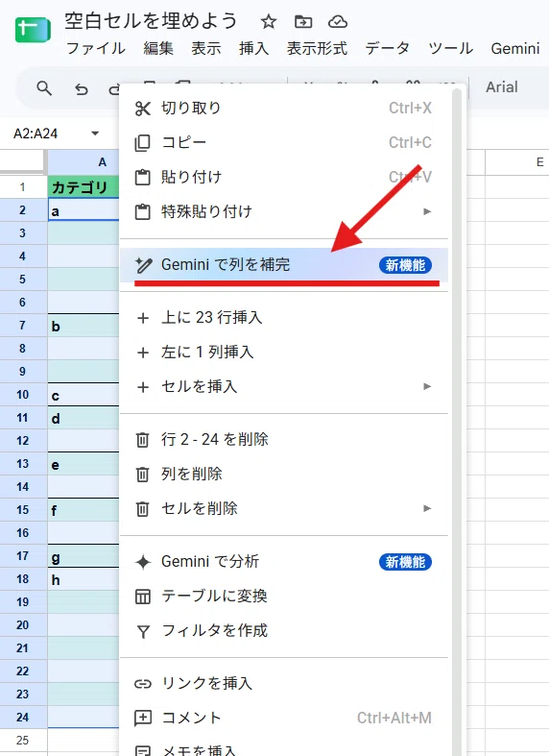Viewport: 549px width, 756px height.
Task: Open the ファイル menu
Action: pyautogui.click(x=95, y=48)
